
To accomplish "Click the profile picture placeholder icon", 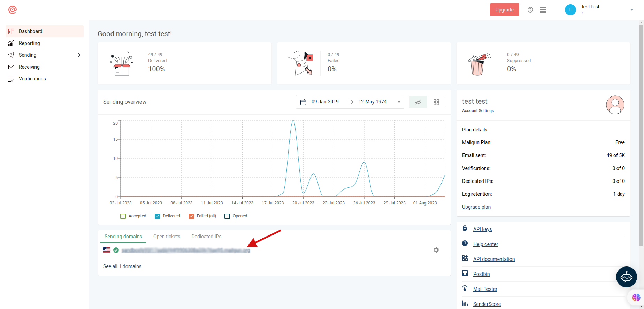I will [615, 105].
